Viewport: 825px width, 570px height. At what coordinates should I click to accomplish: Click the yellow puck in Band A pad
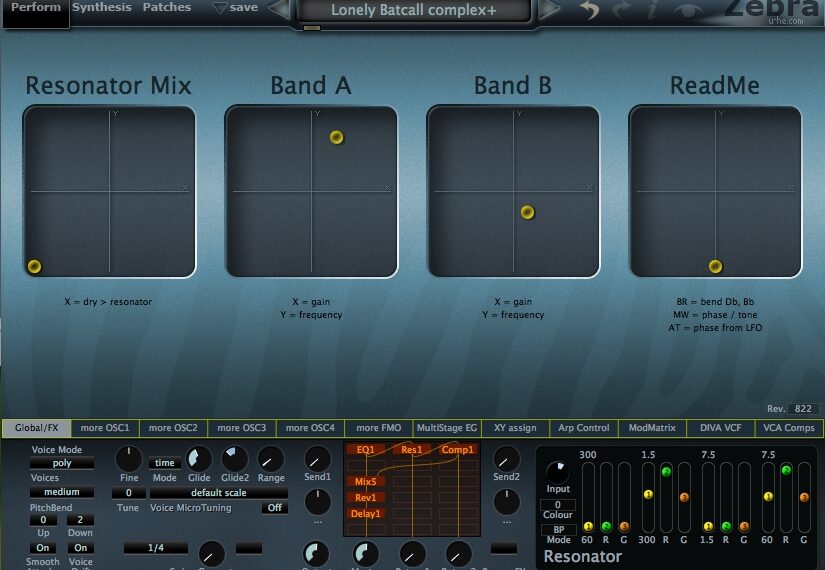[x=337, y=137]
